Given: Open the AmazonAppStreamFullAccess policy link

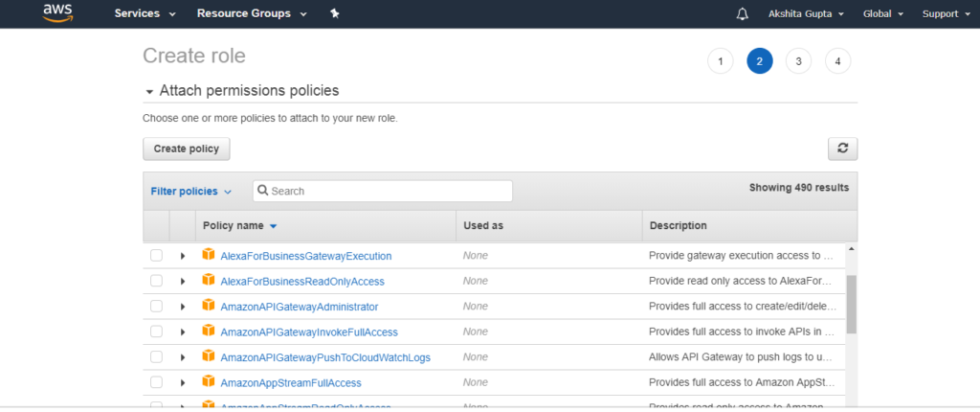Looking at the screenshot, I should click(291, 382).
